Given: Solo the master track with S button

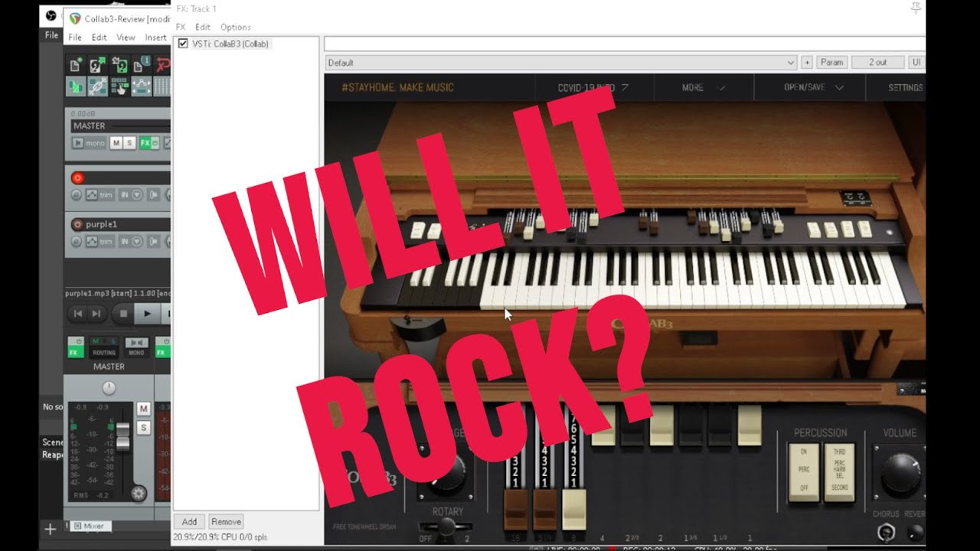Looking at the screenshot, I should click(x=129, y=143).
